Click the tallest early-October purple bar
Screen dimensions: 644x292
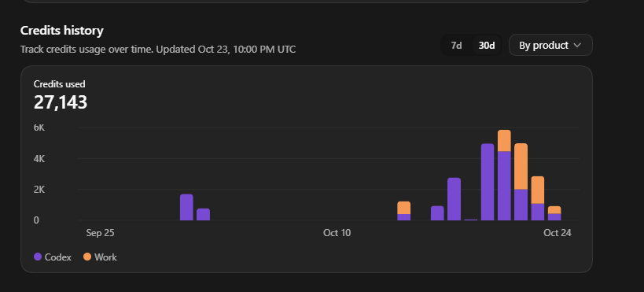pyautogui.click(x=186, y=207)
